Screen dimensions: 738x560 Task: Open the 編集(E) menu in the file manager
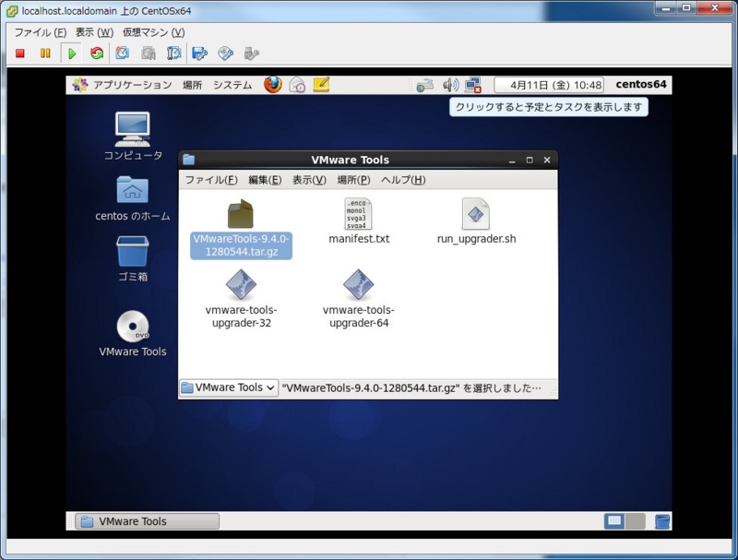point(265,180)
